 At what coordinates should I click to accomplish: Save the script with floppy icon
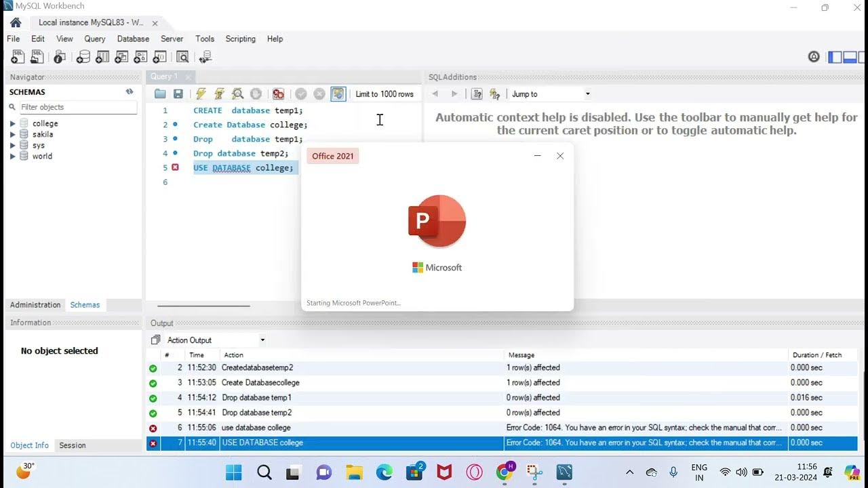pyautogui.click(x=178, y=94)
